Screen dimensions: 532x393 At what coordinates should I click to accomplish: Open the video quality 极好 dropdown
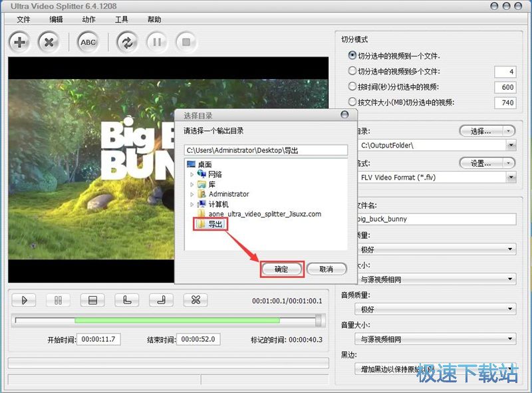pos(510,249)
